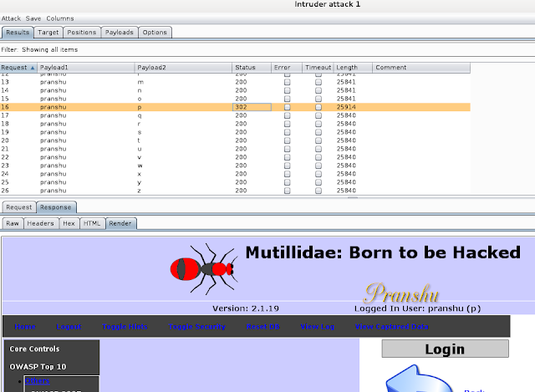Switch to the Request tab
The width and height of the screenshot is (535, 392).
coord(18,206)
